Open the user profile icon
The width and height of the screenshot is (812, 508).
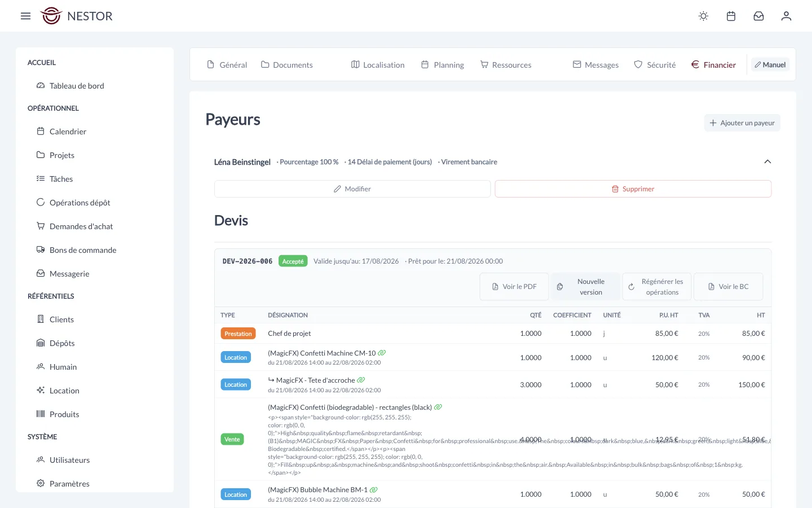(786, 16)
